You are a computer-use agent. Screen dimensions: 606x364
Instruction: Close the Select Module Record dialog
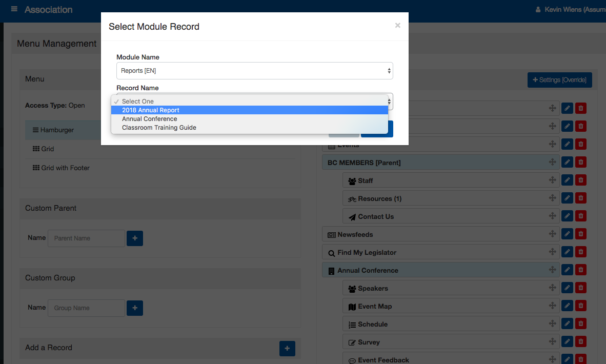398,26
